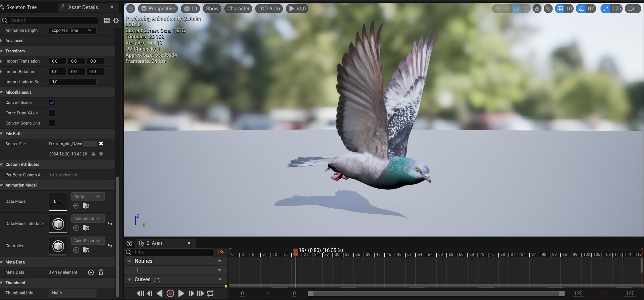Open the Show menu
The height and width of the screenshot is (300, 644).
[212, 9]
